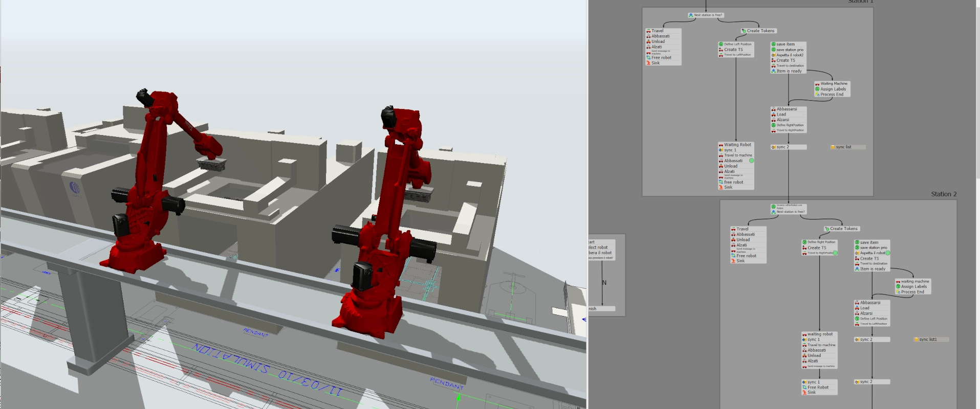Screen dimensions: 980x409
Task: Select the Process End icon in Station 1
Action: pos(817,95)
